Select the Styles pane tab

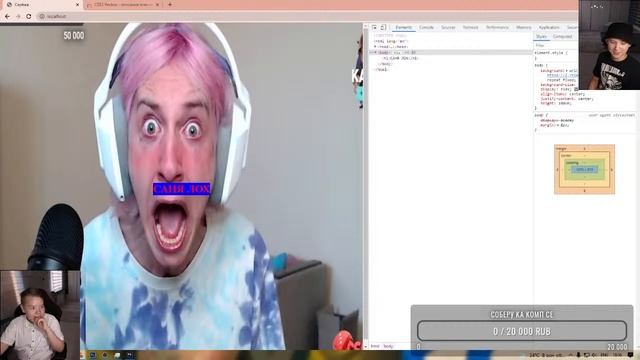coord(541,36)
